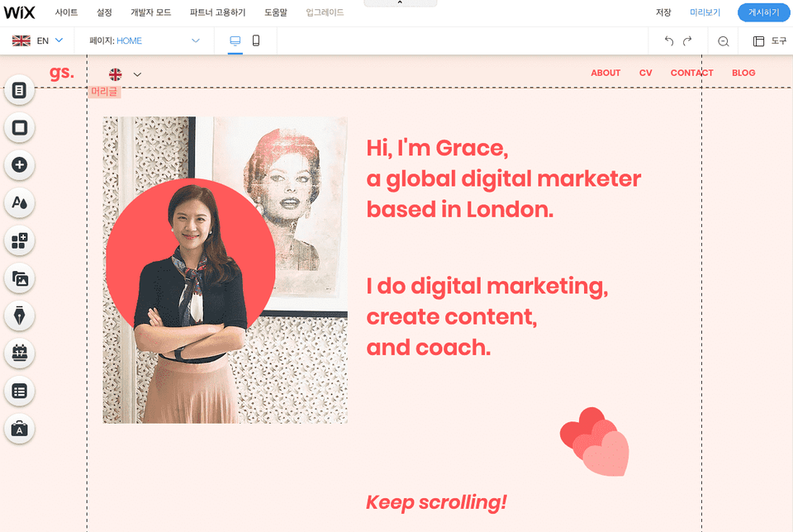The width and height of the screenshot is (793, 532).
Task: Click the blue 게시하기 publish button
Action: 763,12
